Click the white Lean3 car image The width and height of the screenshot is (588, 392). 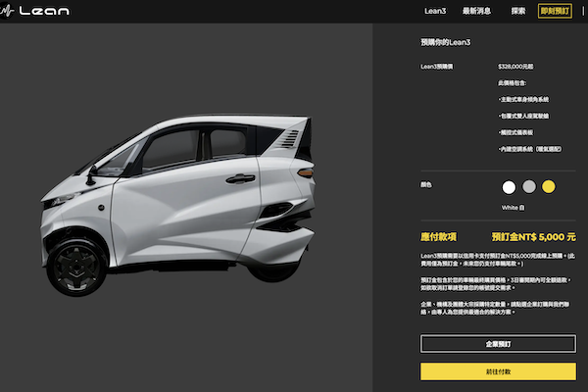pos(186,196)
